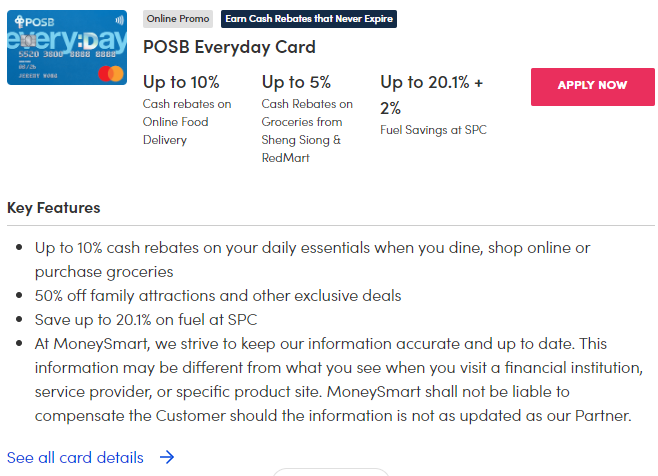Click the Mastercard logo on the card
Image resolution: width=658 pixels, height=476 pixels.
pyautogui.click(x=108, y=73)
